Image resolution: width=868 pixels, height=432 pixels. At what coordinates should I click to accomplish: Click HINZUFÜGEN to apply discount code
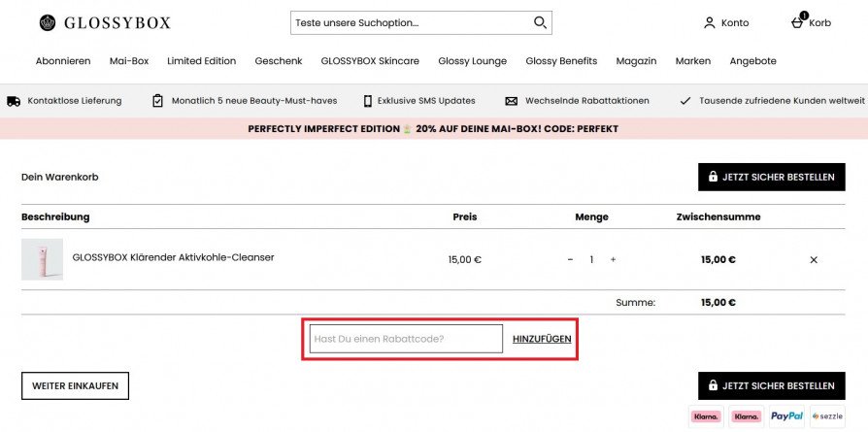[x=542, y=339]
